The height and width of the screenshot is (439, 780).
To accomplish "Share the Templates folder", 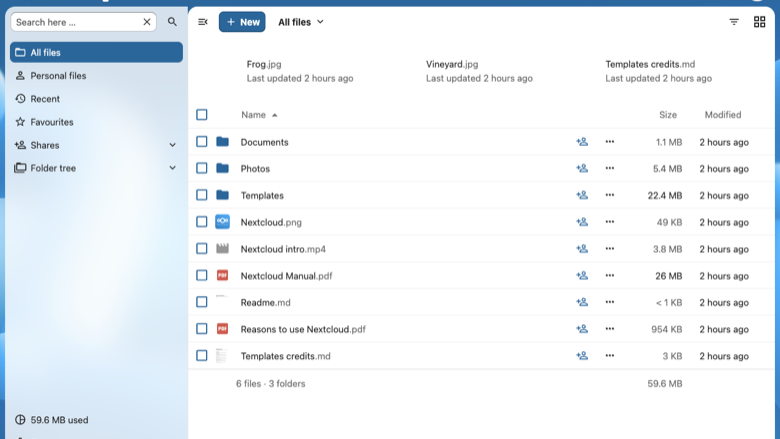I will [582, 195].
